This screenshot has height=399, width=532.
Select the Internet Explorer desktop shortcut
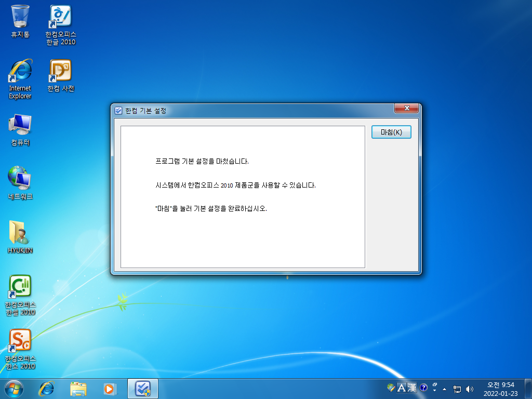point(20,79)
